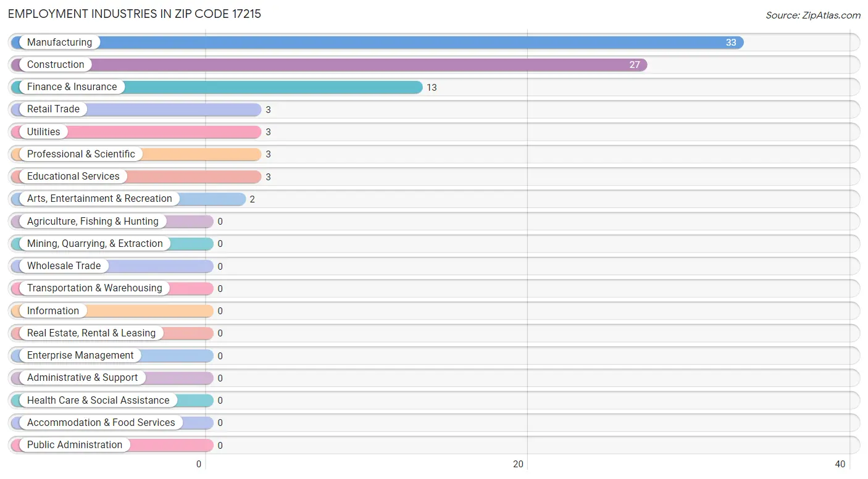Click the Enterprise Management label
The height and width of the screenshot is (479, 868).
click(80, 355)
